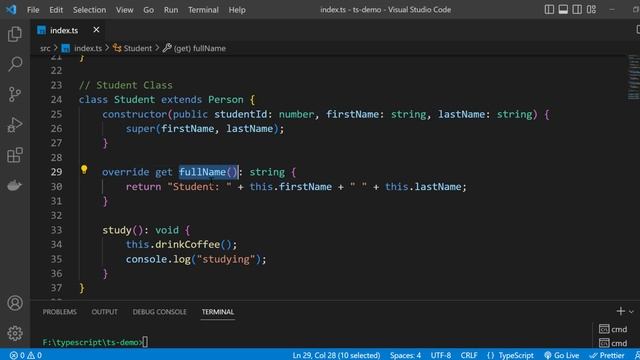Open the Search view in activity bar
The image size is (640, 360).
coord(15,64)
